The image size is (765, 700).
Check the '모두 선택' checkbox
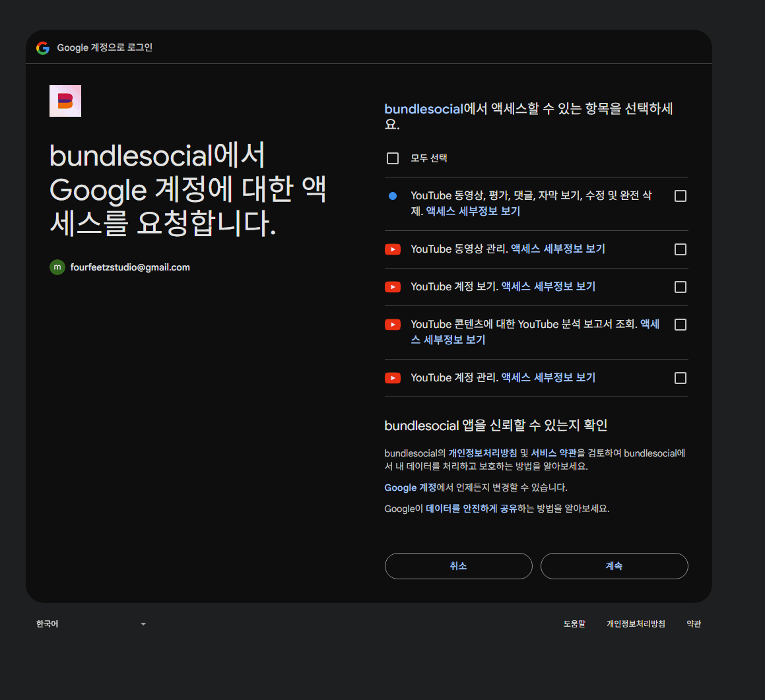[x=393, y=158]
